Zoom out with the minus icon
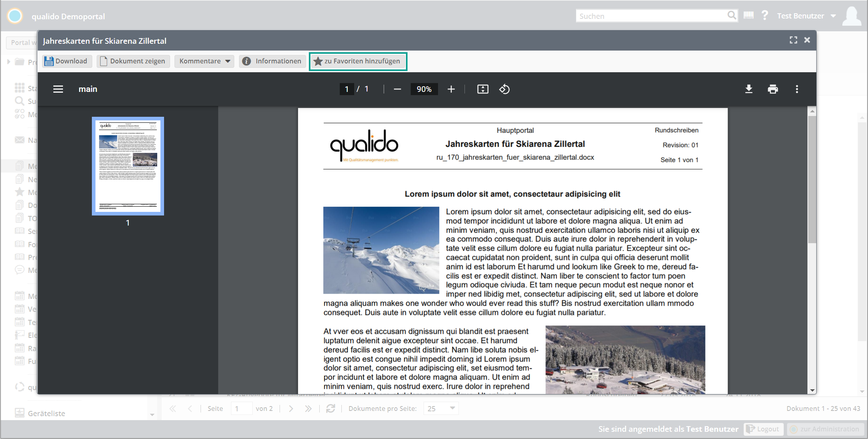 (397, 89)
